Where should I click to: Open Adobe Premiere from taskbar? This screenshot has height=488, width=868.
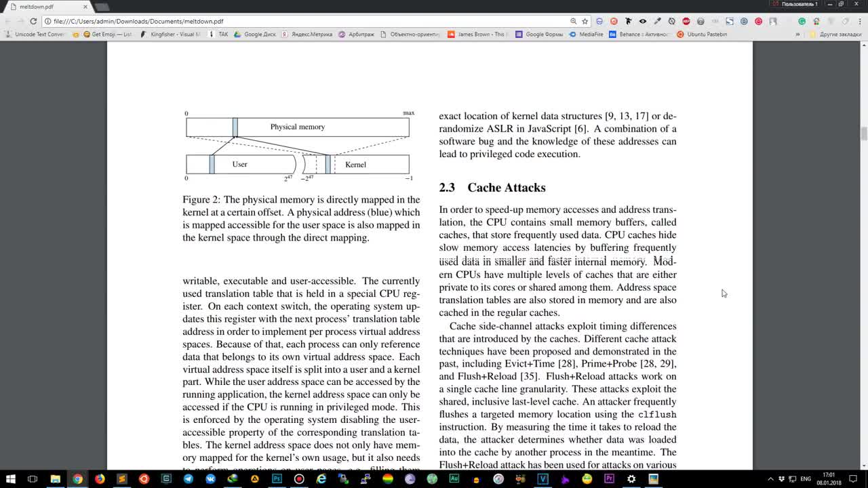pyautogui.click(x=609, y=479)
